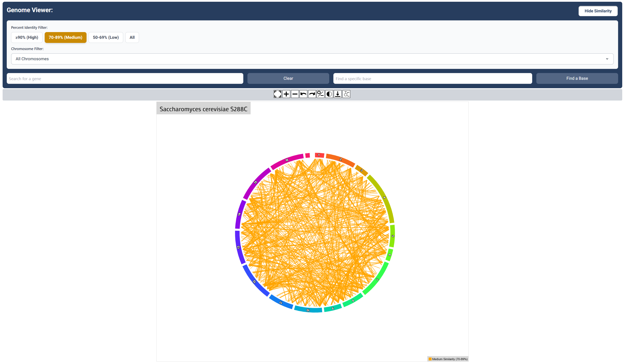627x364 pixels.
Task: Enable the 50-69% (Low) identity filter
Action: (105, 37)
